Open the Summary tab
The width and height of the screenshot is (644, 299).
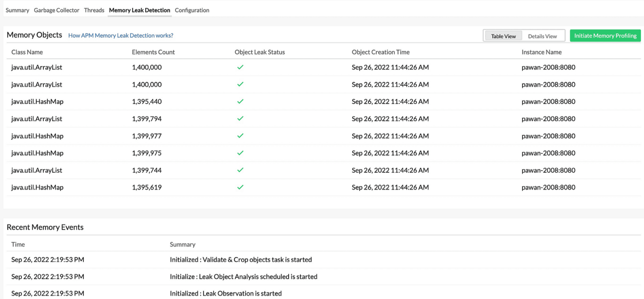coord(17,10)
